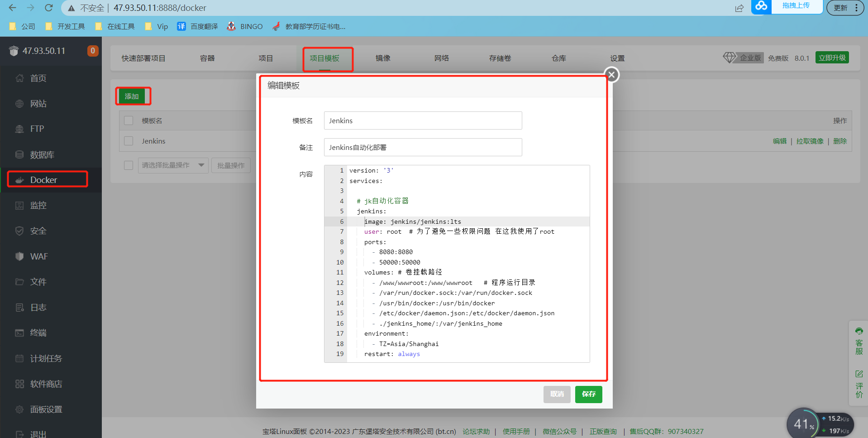Click the 拖拽上传 upload button

point(796,5)
